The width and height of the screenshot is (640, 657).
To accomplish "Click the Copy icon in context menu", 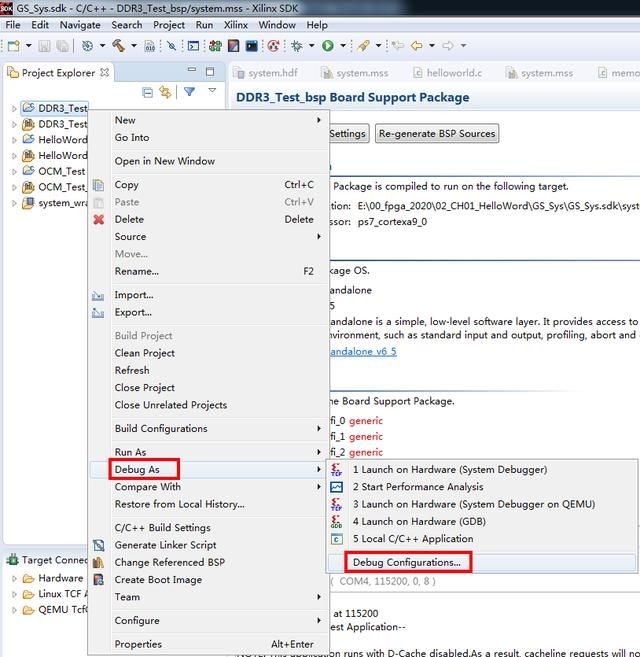I will [98, 185].
